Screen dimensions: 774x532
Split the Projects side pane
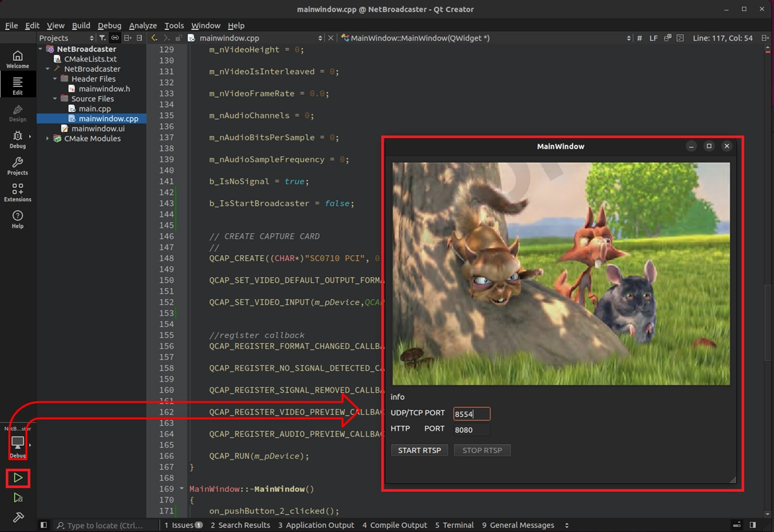(x=128, y=38)
